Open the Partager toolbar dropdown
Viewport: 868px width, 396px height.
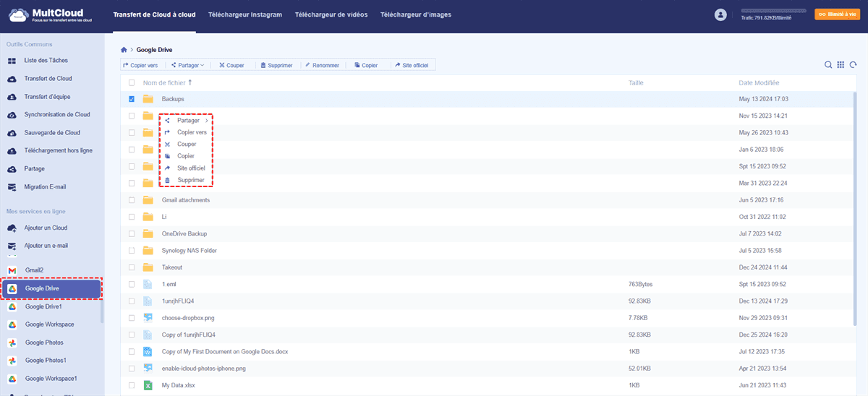(x=187, y=65)
